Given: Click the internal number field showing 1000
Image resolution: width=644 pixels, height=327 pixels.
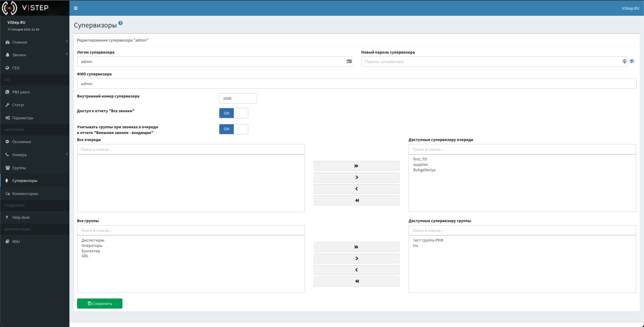Looking at the screenshot, I should pos(238,99).
